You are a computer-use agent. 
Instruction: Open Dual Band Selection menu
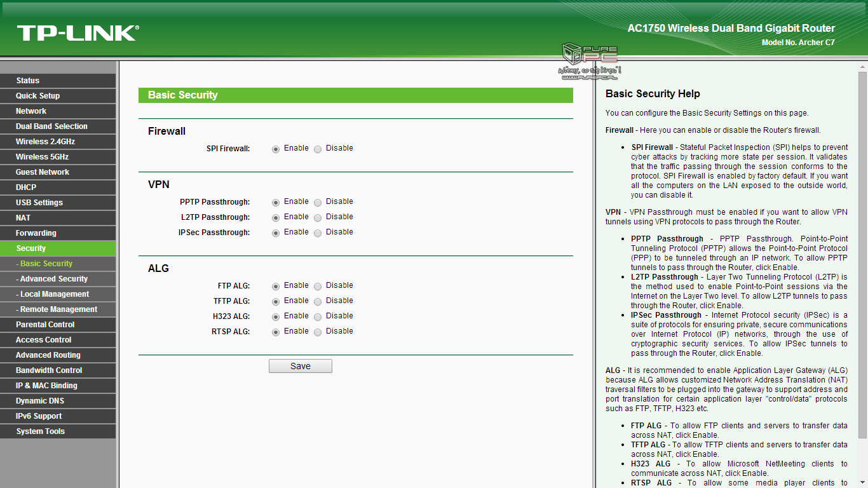coord(58,126)
